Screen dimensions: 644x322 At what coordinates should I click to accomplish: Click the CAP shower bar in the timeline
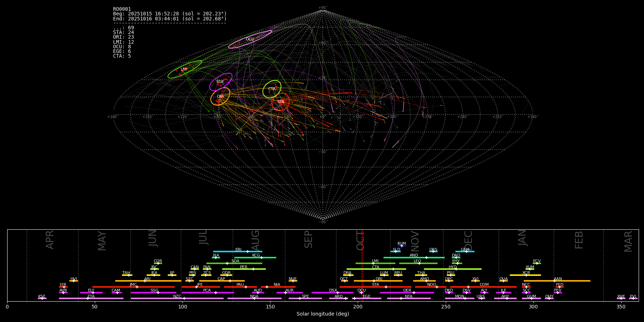(x=222, y=281)
